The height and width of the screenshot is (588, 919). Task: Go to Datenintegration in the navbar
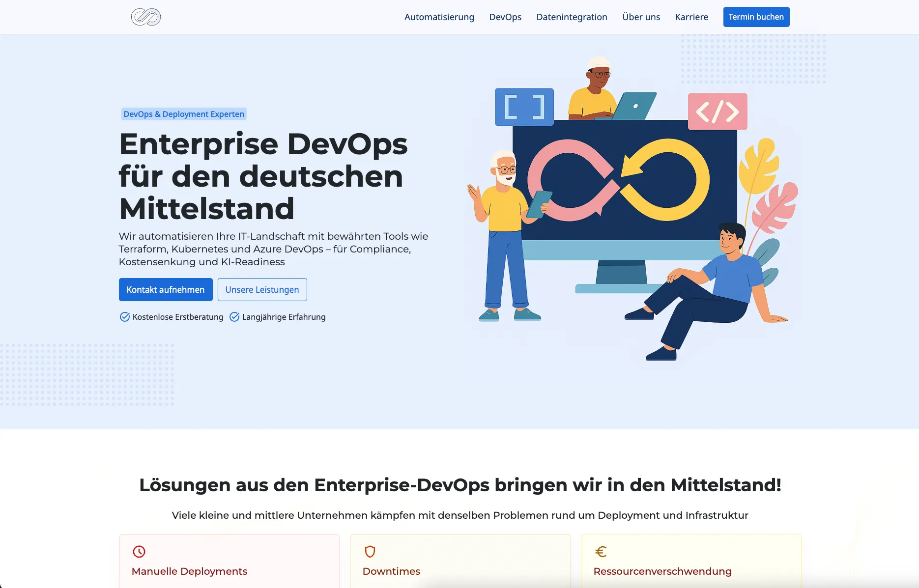click(572, 17)
